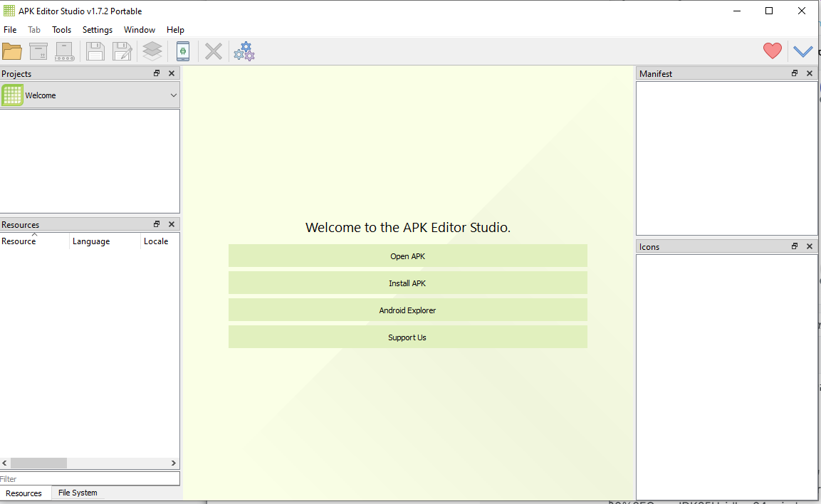Click the gray X close project toolbar icon
Image resolution: width=821 pixels, height=504 pixels.
[x=214, y=51]
